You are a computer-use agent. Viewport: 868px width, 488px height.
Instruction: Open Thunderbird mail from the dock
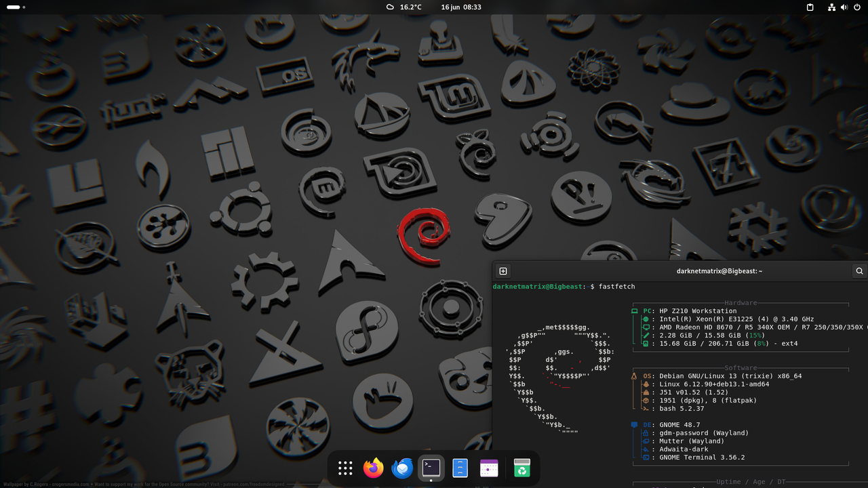coord(402,468)
